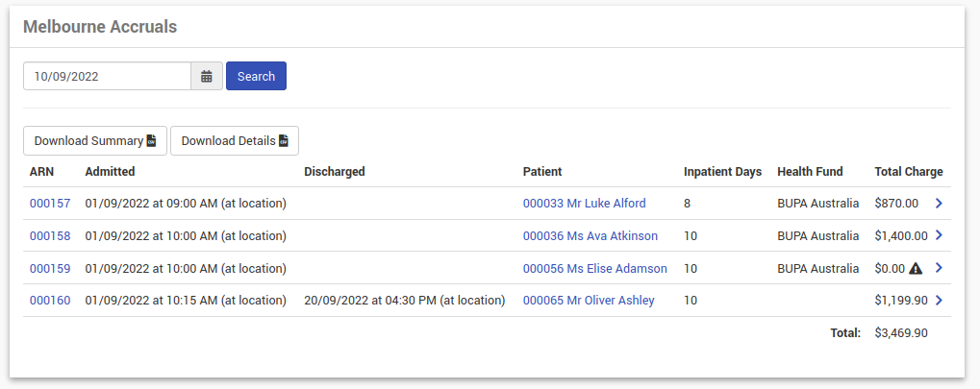Image resolution: width=980 pixels, height=389 pixels.
Task: Open ARN link 000157
Action: coord(50,204)
